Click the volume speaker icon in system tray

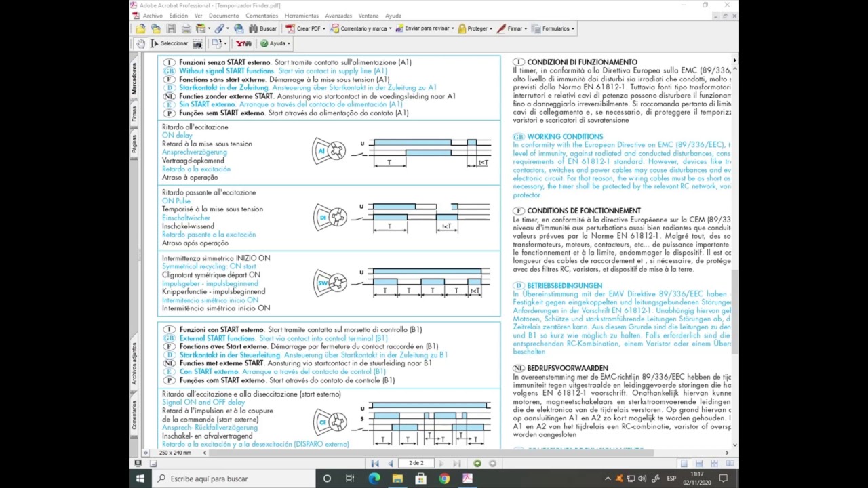click(x=642, y=479)
